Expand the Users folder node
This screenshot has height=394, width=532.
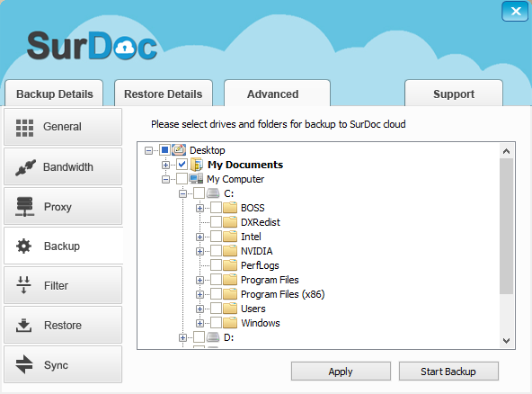(199, 309)
